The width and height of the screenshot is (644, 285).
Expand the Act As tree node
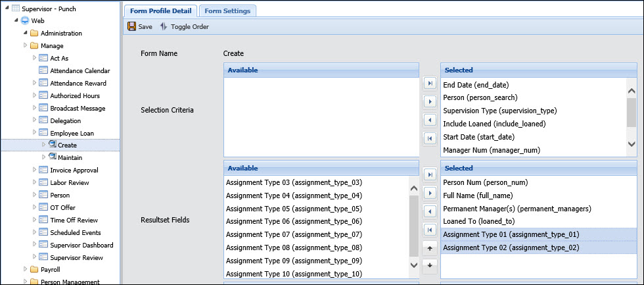(35, 58)
